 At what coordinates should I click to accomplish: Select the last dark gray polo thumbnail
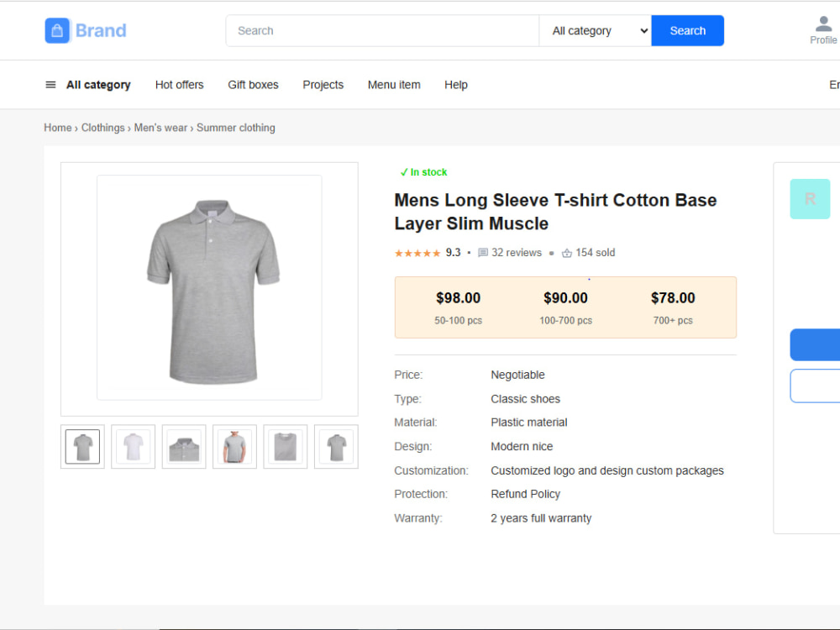(336, 447)
